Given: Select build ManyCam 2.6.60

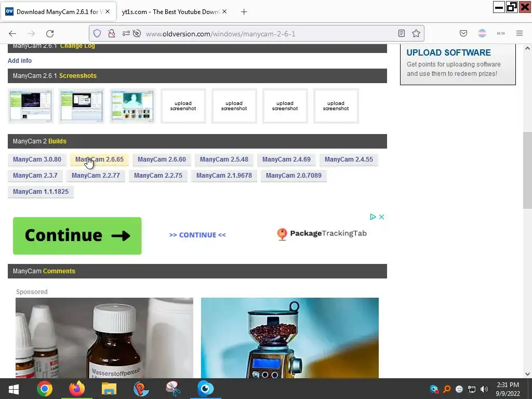Looking at the screenshot, I should 162,159.
